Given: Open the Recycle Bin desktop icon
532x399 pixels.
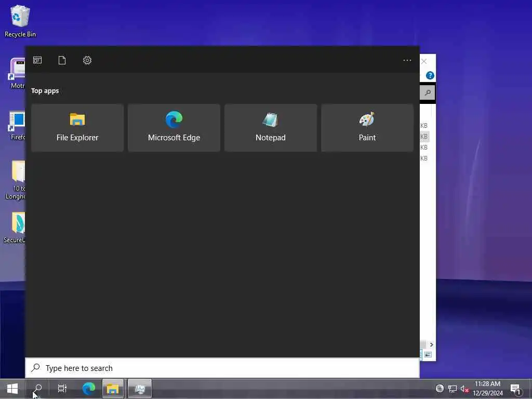Looking at the screenshot, I should coord(20,21).
